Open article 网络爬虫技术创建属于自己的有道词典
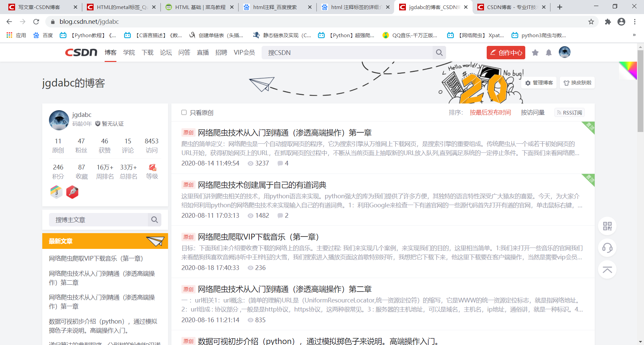This screenshot has width=644, height=345. click(262, 185)
